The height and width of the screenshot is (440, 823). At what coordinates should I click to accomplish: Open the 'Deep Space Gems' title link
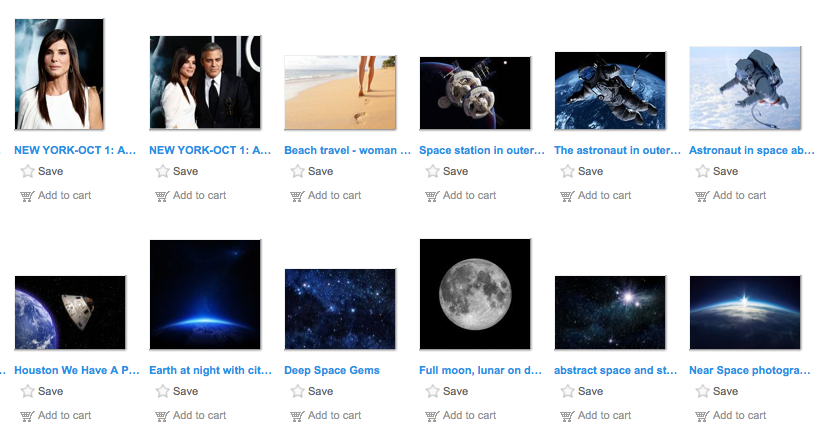point(332,370)
